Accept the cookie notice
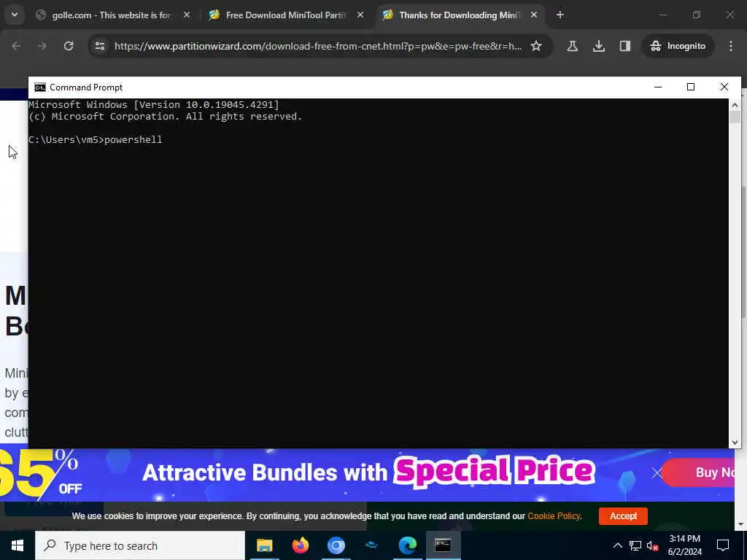 pos(623,516)
